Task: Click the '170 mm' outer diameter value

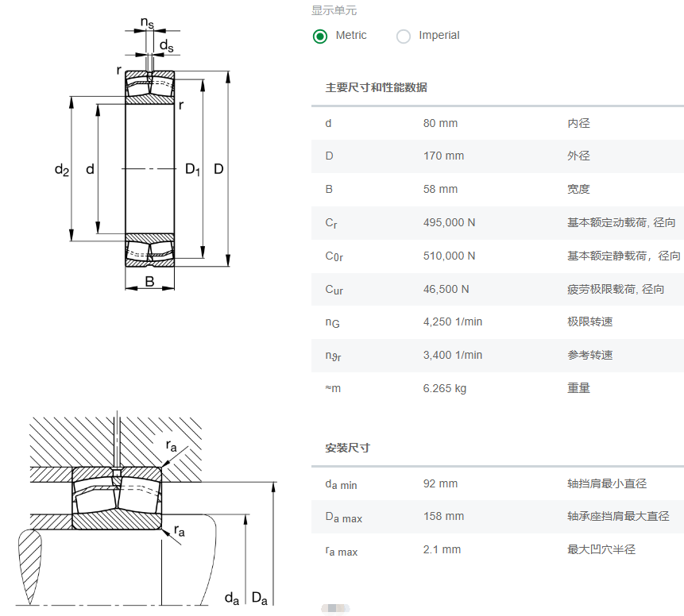Action: [443, 156]
